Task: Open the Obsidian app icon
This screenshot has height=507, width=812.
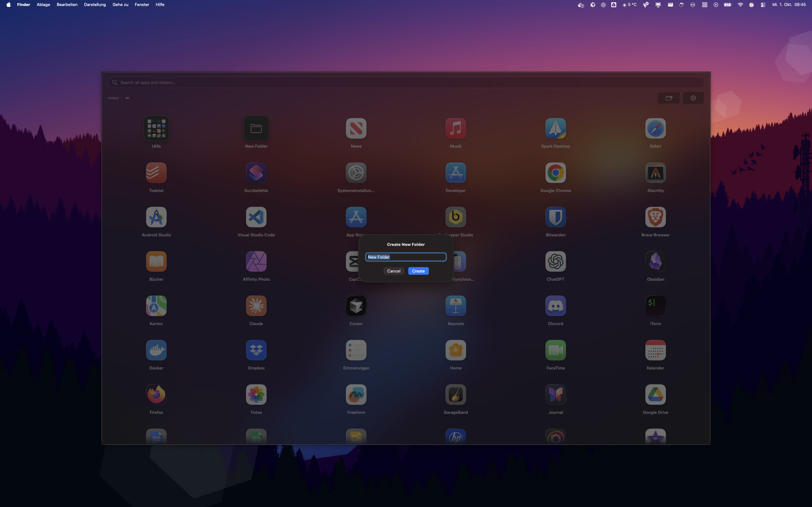Action: pyautogui.click(x=655, y=261)
